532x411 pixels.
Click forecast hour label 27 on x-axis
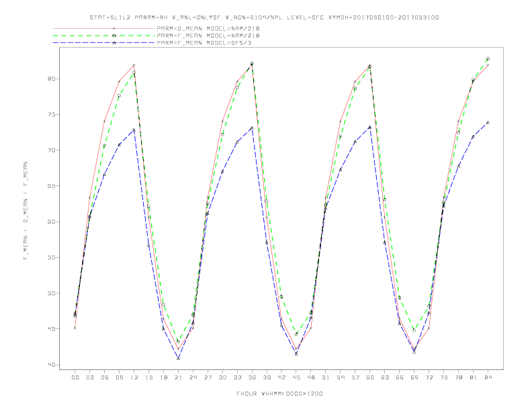click(x=208, y=377)
